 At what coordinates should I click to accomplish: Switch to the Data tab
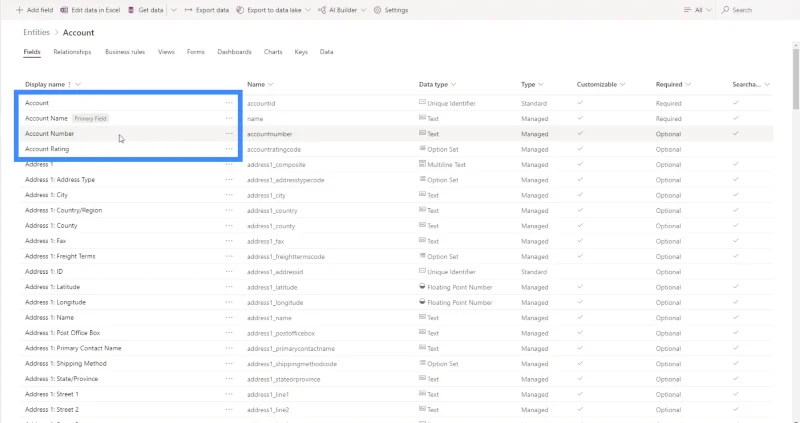point(327,52)
